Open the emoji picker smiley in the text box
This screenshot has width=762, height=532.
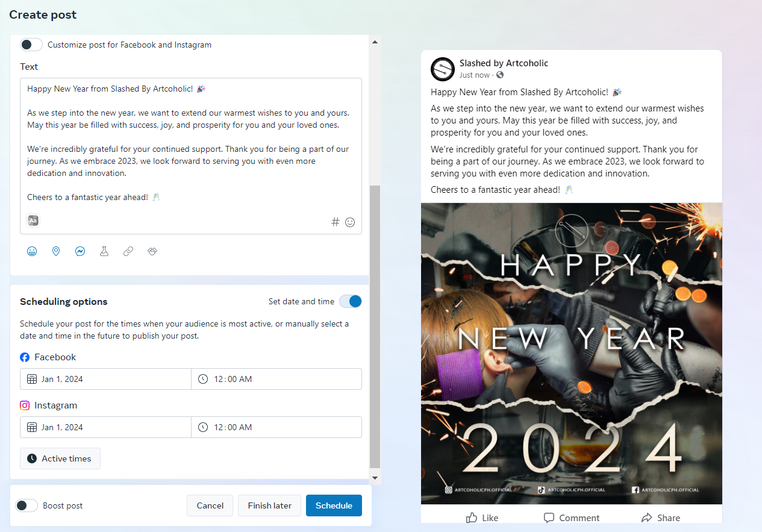pos(350,222)
